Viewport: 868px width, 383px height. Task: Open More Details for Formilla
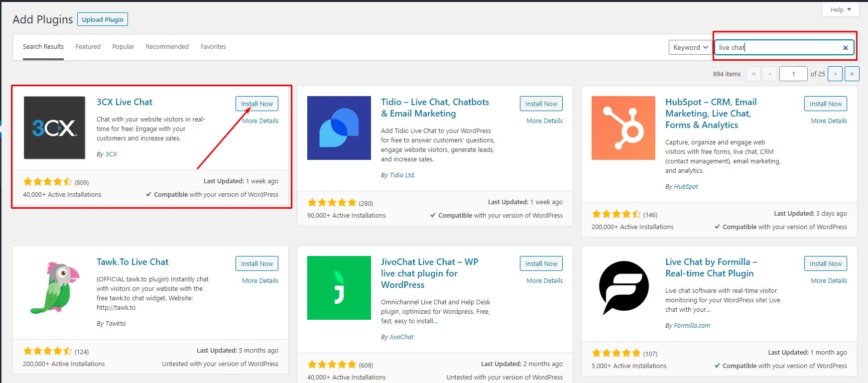[829, 281]
